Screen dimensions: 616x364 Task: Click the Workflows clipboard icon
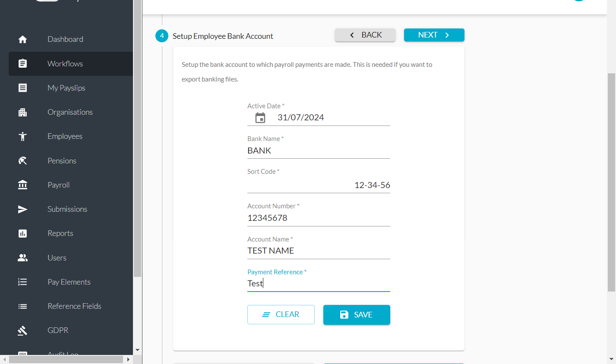(23, 63)
